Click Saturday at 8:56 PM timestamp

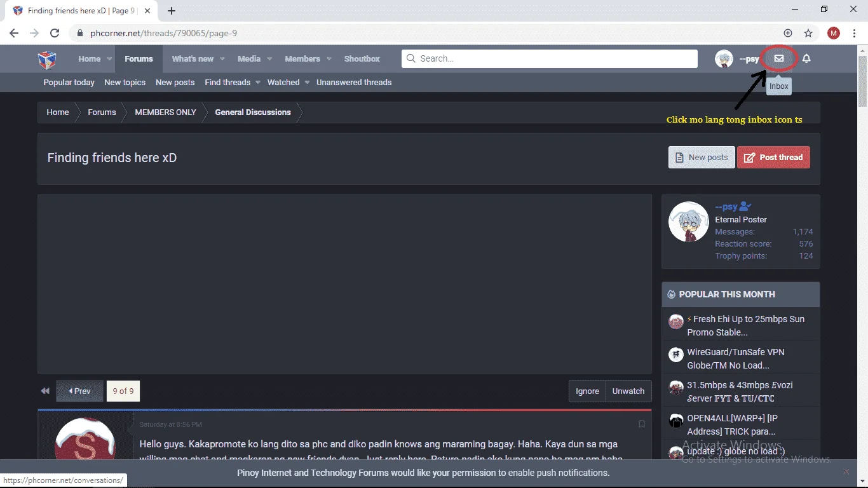click(x=171, y=424)
